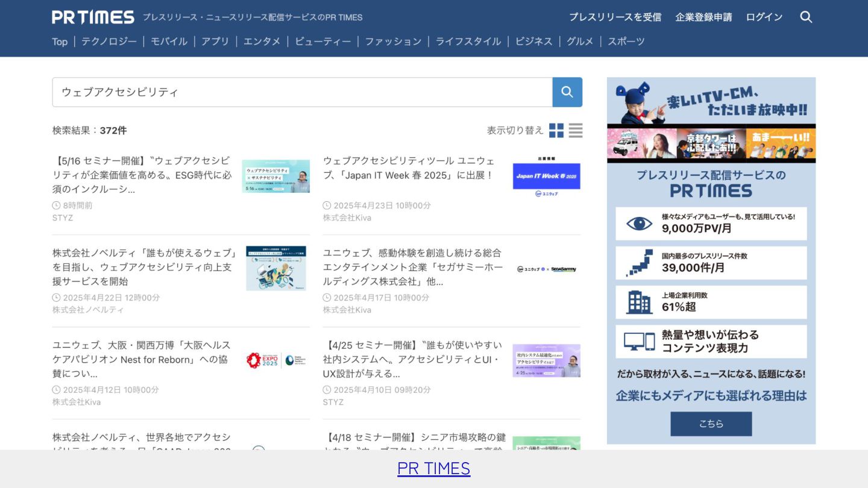
Task: Open the スポーツ category
Action: [x=626, y=42]
